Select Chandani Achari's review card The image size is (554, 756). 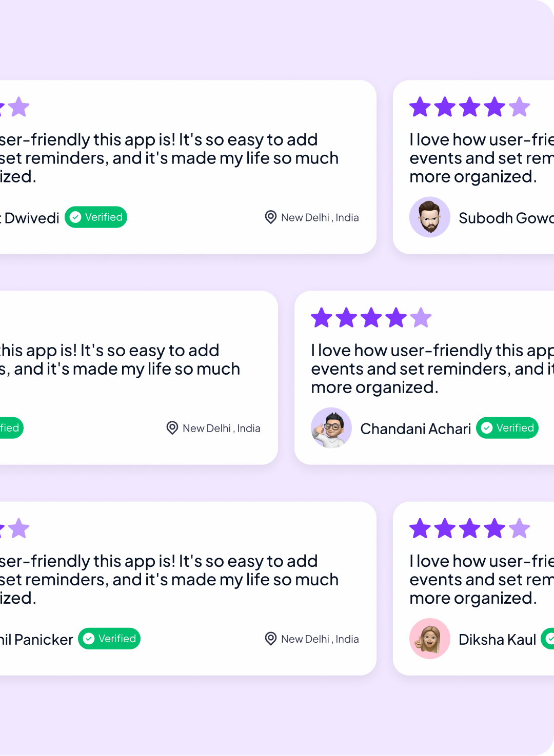coord(426,378)
